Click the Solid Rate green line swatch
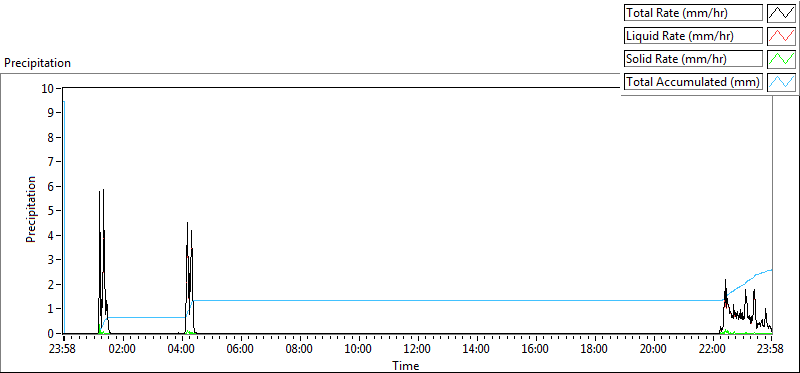800x373 pixels. pyautogui.click(x=781, y=59)
